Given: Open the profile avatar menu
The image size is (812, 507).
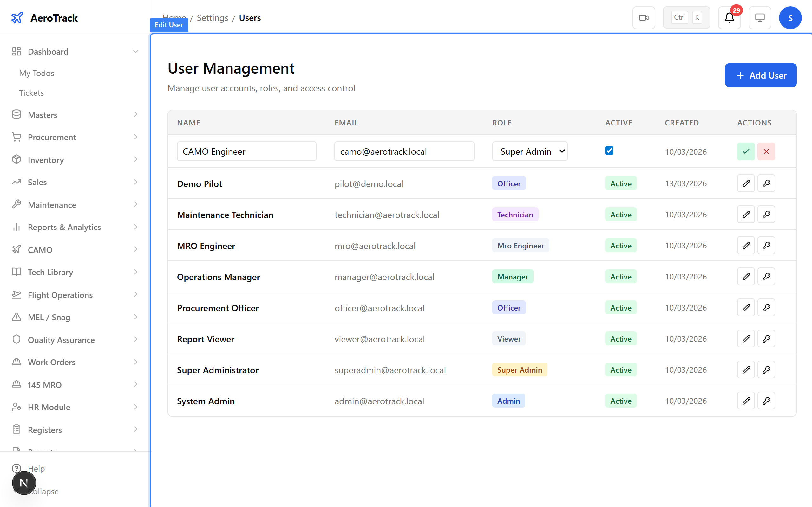Looking at the screenshot, I should point(790,17).
